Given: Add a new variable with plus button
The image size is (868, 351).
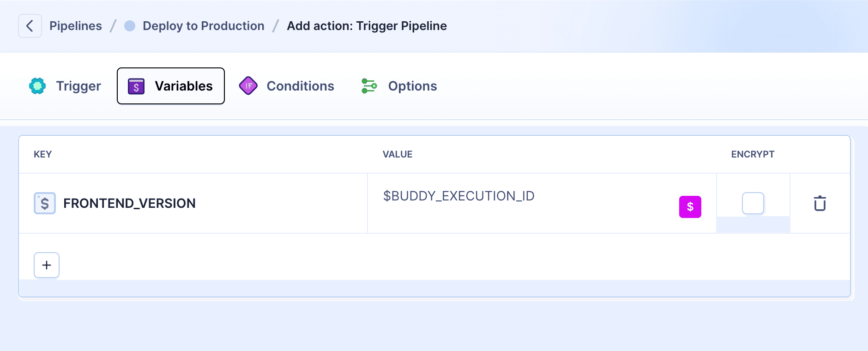Looking at the screenshot, I should [x=47, y=265].
